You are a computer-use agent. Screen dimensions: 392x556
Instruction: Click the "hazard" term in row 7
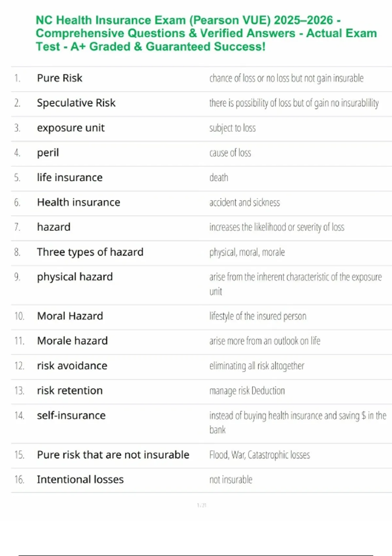pyautogui.click(x=54, y=227)
